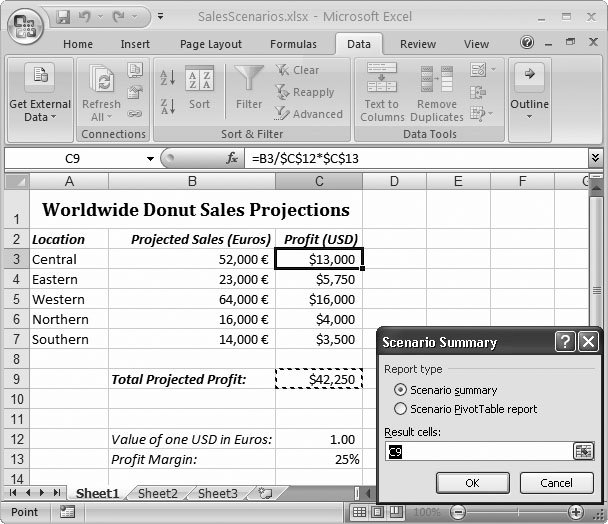Go to the View tab
Screen dimensions: 608x524
[476, 44]
